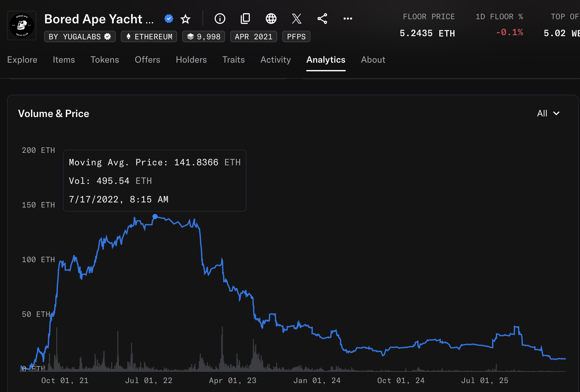Image resolution: width=580 pixels, height=392 pixels.
Task: Click the highlighted data point on the price line
Action: pos(155,216)
